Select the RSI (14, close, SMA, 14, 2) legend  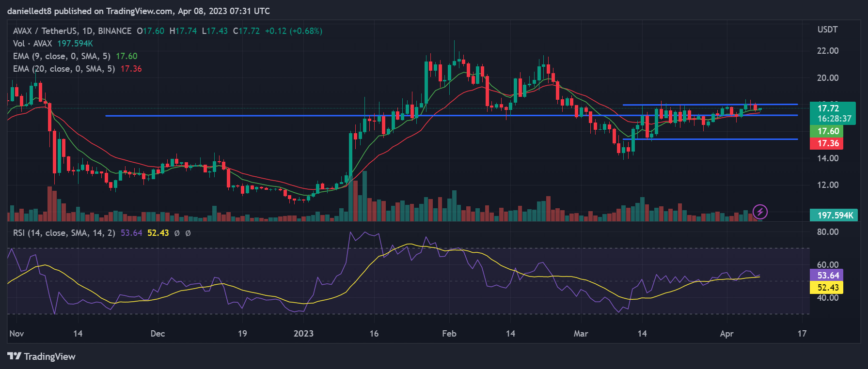click(64, 233)
